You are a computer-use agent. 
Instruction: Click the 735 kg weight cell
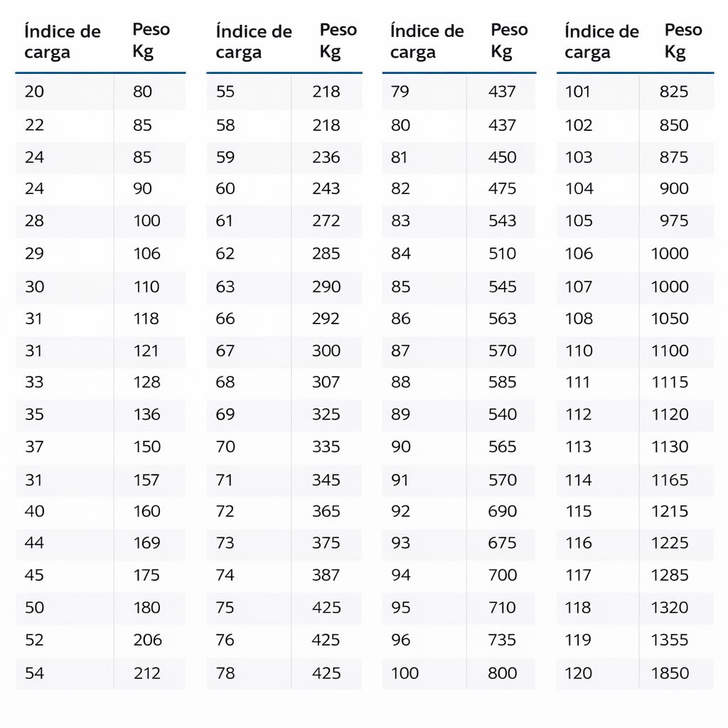pos(502,640)
